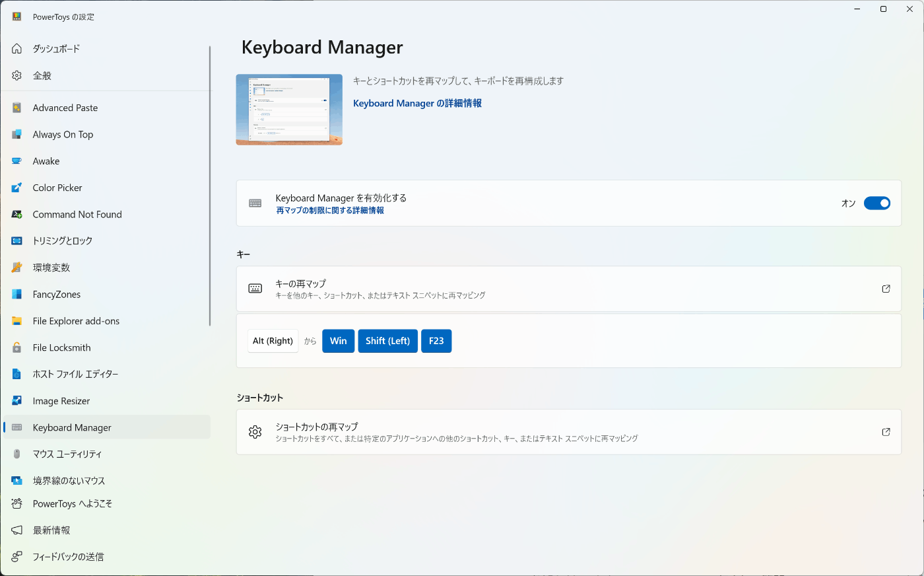Click the Alt (Right) key chip
Image resolution: width=924 pixels, height=576 pixels.
pos(273,341)
